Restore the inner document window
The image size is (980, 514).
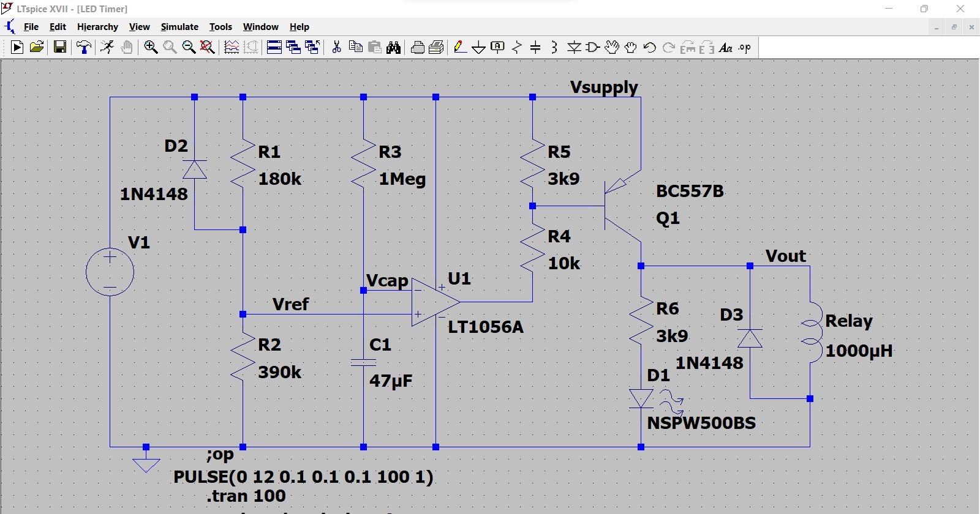(x=954, y=27)
